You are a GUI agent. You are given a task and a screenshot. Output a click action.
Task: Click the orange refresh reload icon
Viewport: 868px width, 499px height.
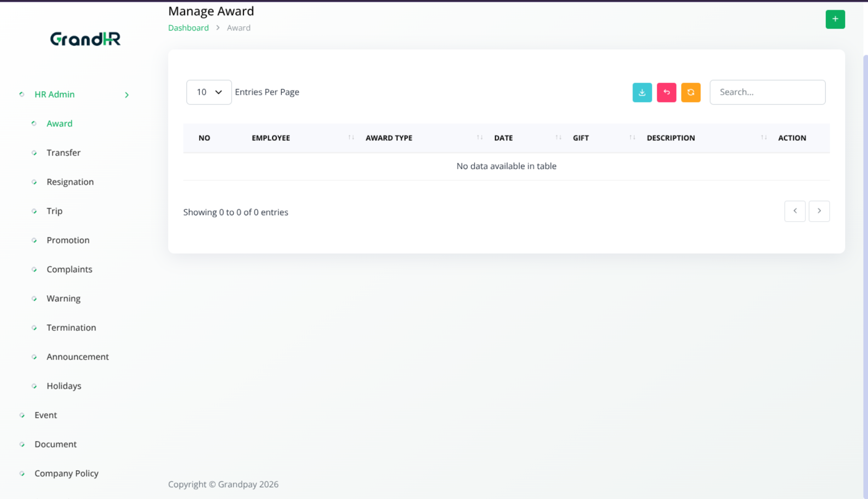690,92
